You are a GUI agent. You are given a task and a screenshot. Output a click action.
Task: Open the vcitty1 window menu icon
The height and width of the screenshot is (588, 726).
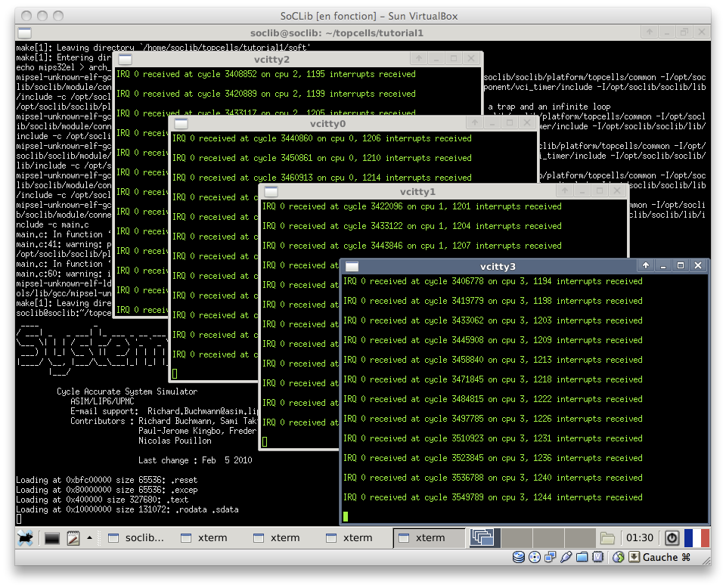[x=271, y=191]
